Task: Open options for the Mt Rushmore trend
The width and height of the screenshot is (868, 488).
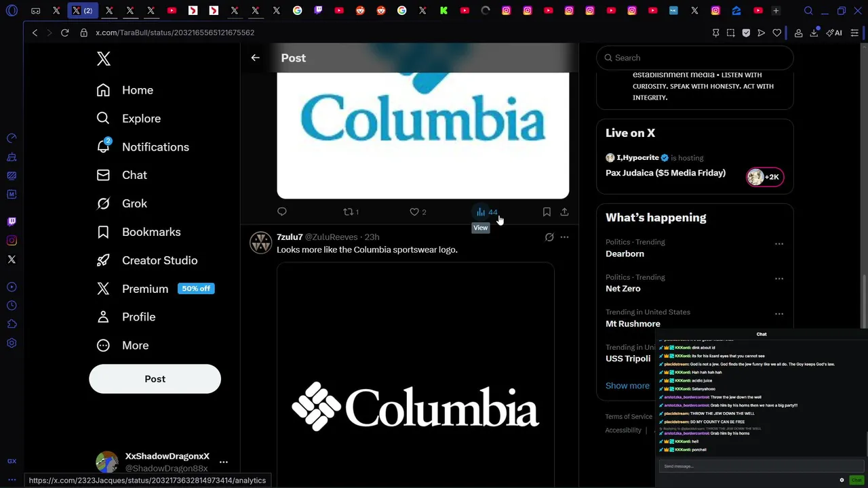Action: click(779, 314)
